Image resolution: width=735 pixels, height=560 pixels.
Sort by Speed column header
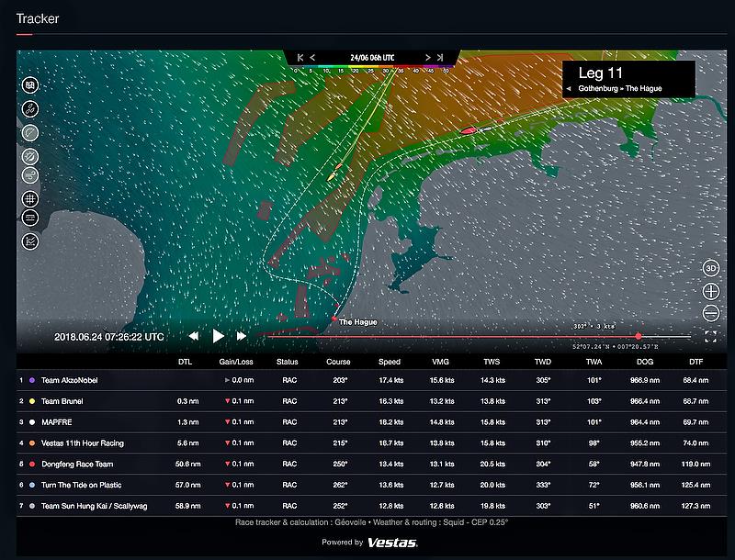(390, 362)
